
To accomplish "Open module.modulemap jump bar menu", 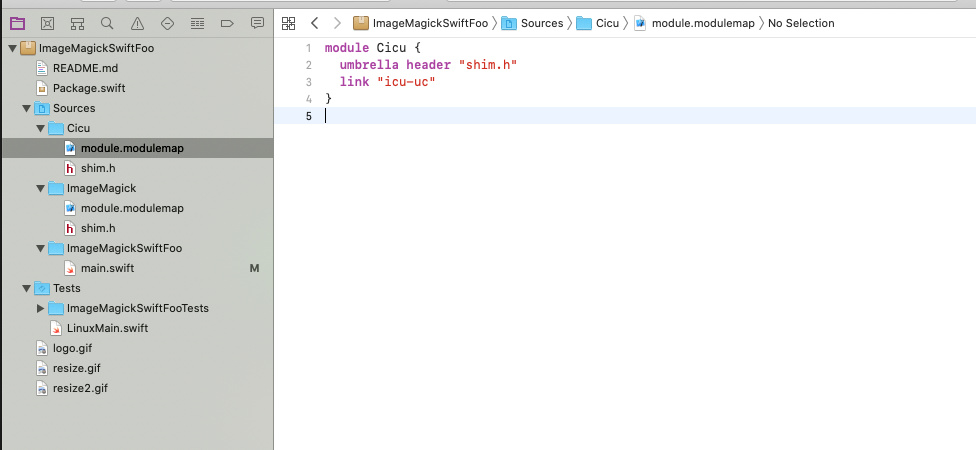I will [x=703, y=24].
